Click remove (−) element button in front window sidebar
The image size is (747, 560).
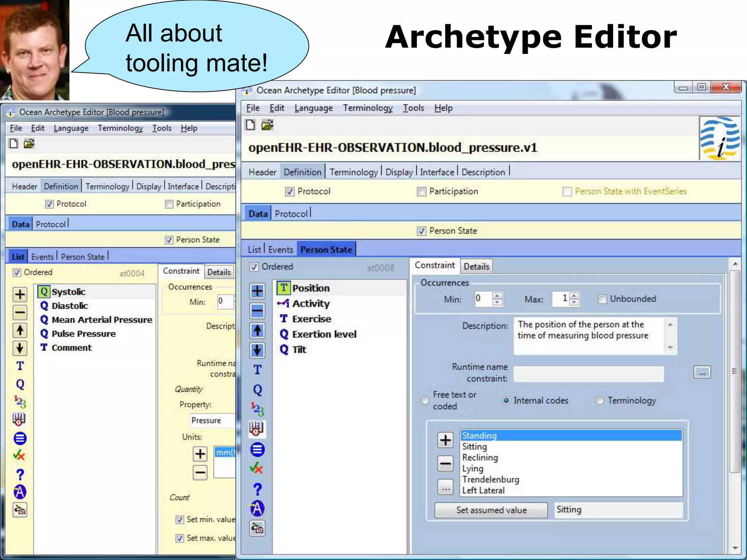257,311
